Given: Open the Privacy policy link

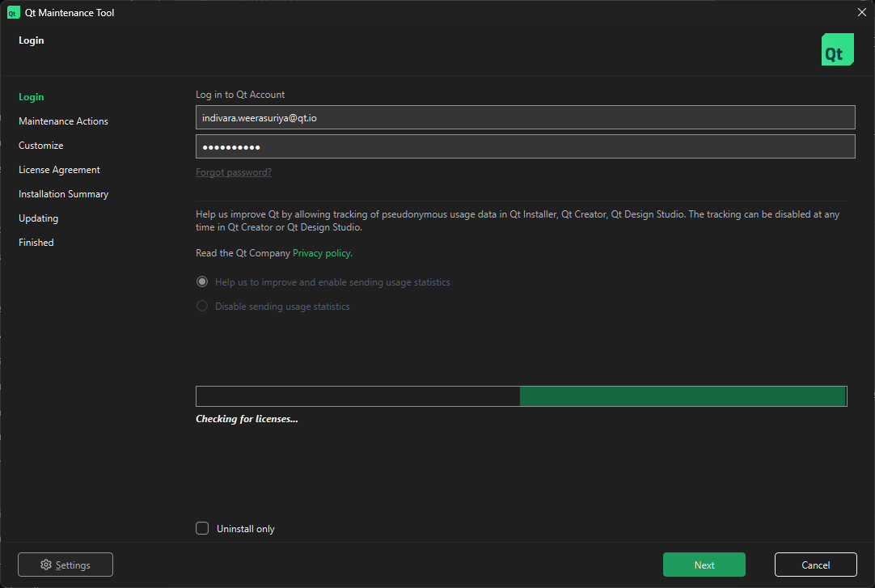Looking at the screenshot, I should [x=323, y=253].
